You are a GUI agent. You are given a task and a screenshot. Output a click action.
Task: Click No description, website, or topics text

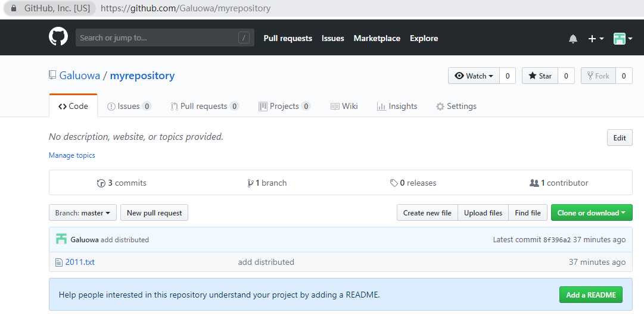tap(136, 137)
